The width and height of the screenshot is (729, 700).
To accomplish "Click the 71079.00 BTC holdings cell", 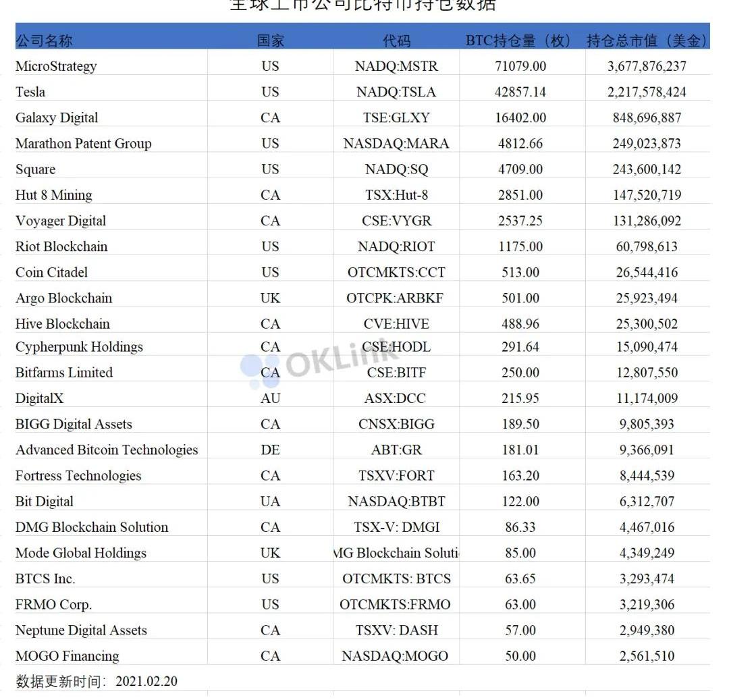I will (x=520, y=66).
